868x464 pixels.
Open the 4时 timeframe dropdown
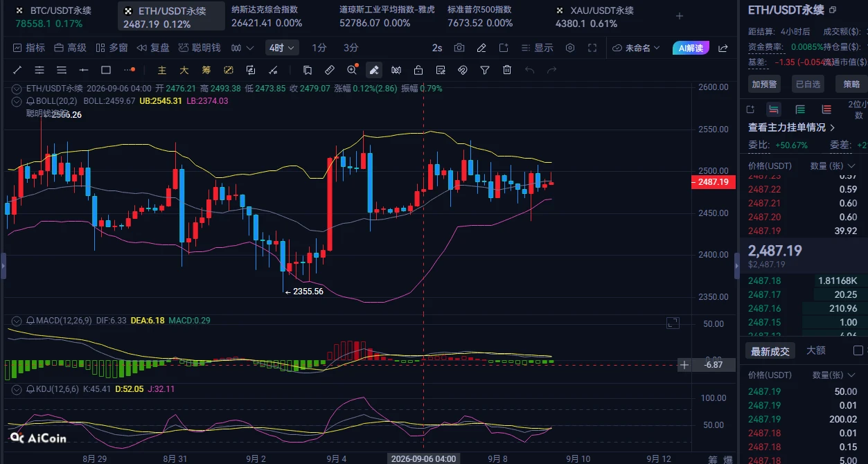click(282, 48)
